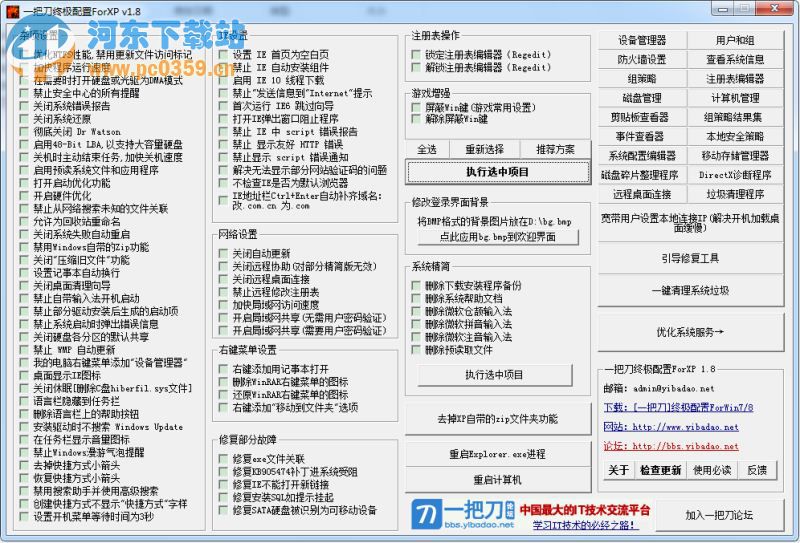The image size is (800, 543).
Task: Click the app icon in title bar
Action: tap(12, 11)
